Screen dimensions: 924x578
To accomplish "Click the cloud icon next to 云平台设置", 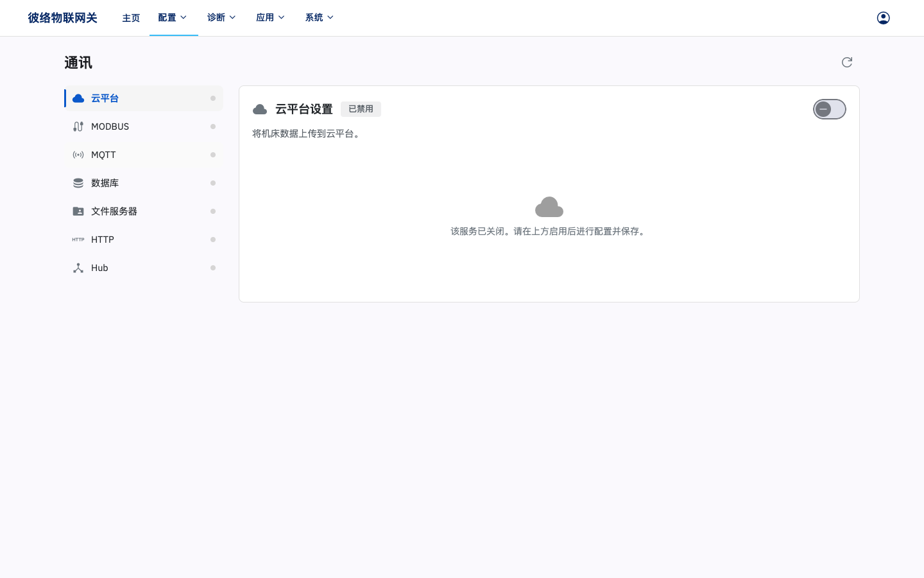I will (x=260, y=109).
